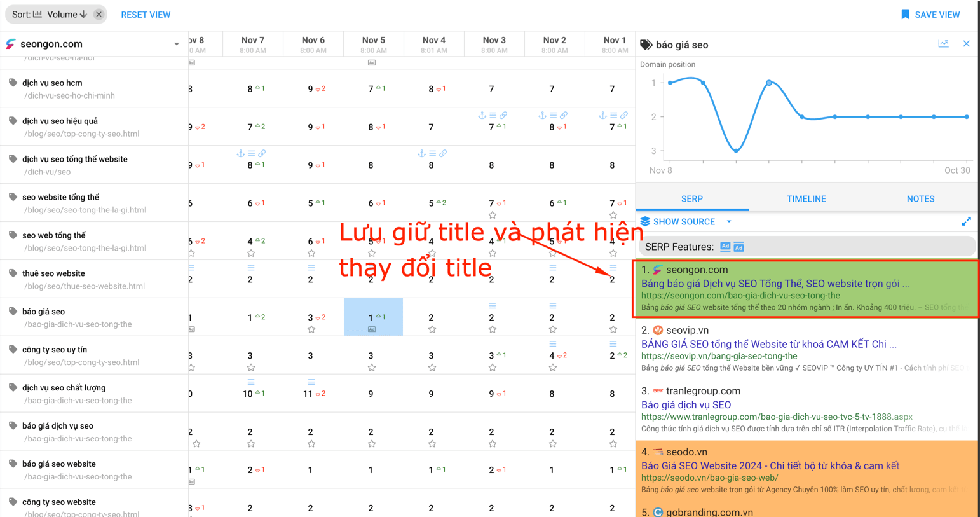Click the list icon in Nov 2 dịch vụ seo hiệu quả cell

tap(553, 115)
